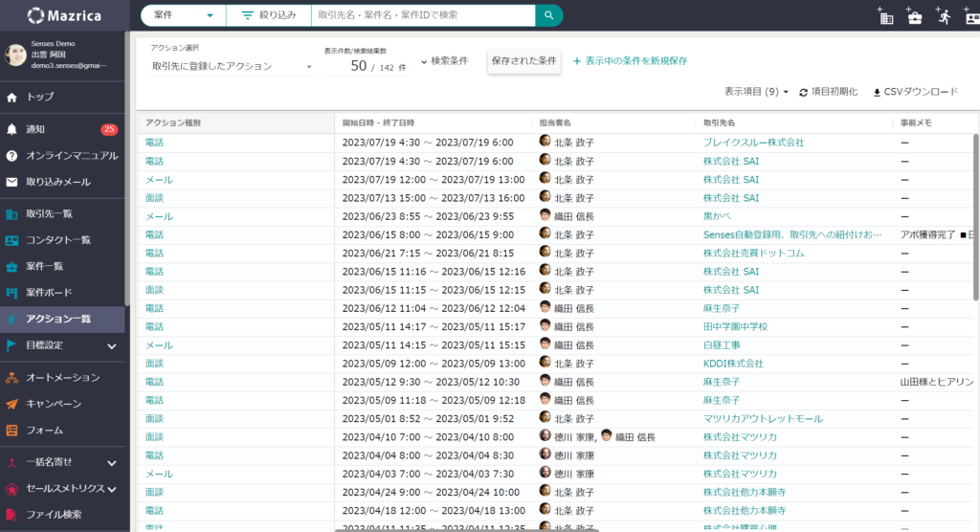
Task: Open 通知 notifications with bell icon
Action: (x=12, y=129)
